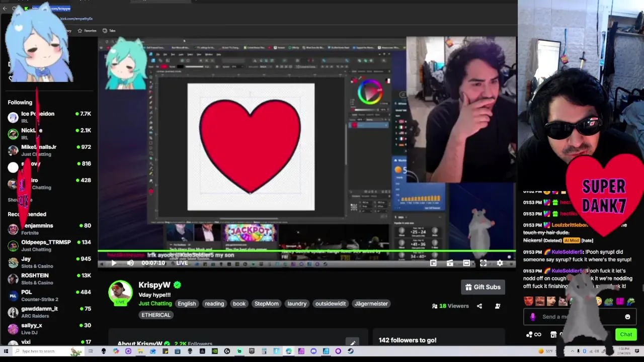Open the Just Chatting category link

click(155, 304)
